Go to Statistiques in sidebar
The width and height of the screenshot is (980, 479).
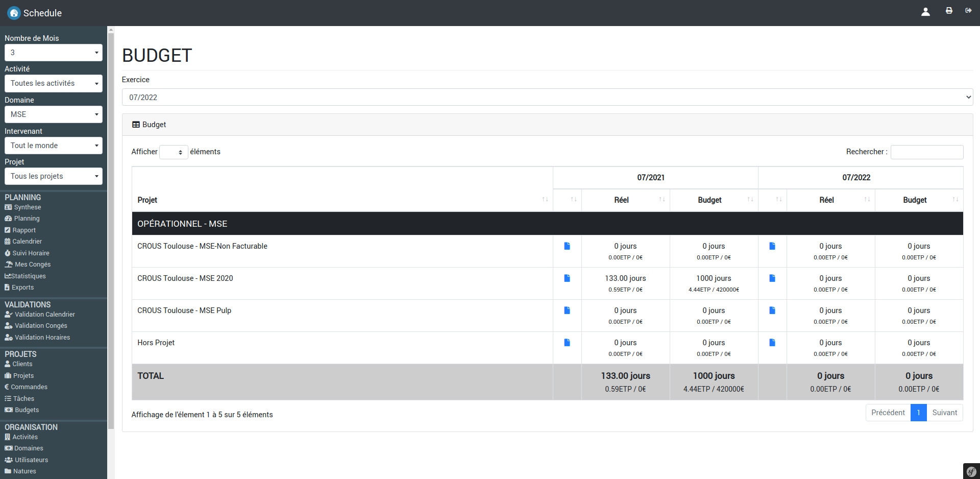pyautogui.click(x=28, y=276)
